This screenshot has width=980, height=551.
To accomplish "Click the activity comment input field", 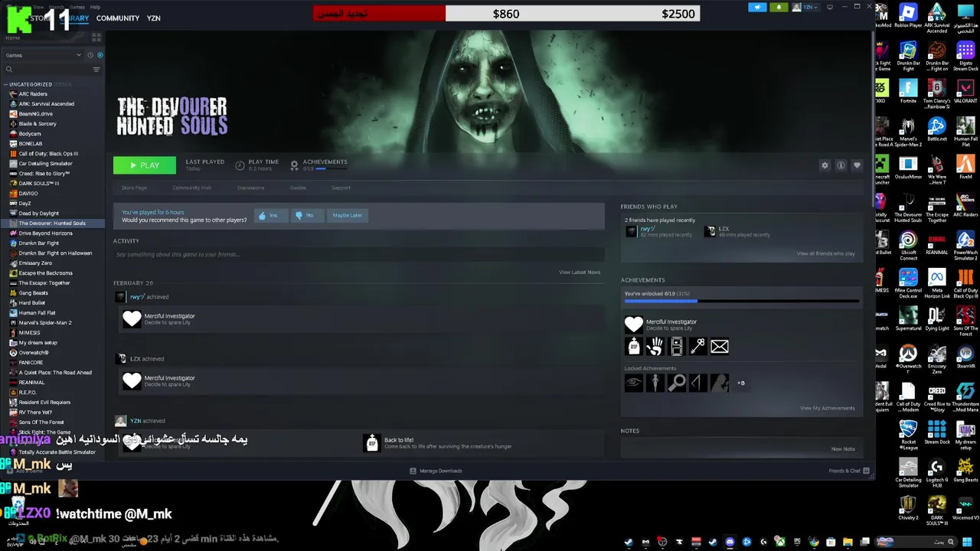I will 358,255.
